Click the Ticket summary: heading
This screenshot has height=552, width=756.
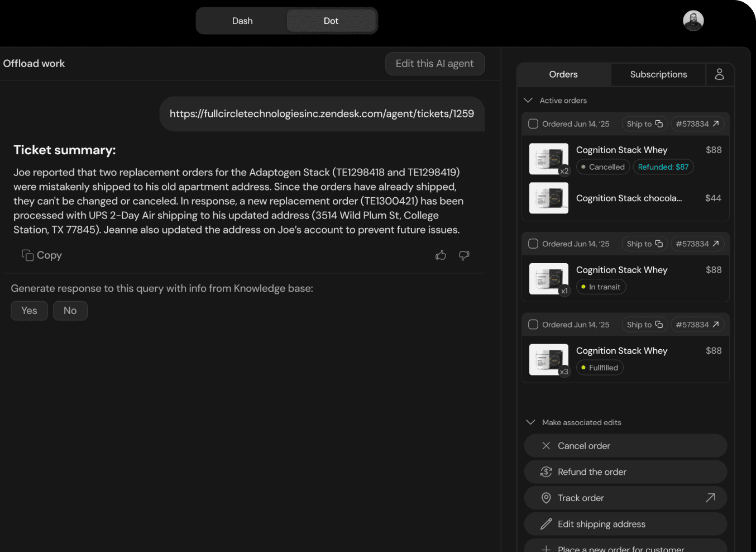coord(65,150)
